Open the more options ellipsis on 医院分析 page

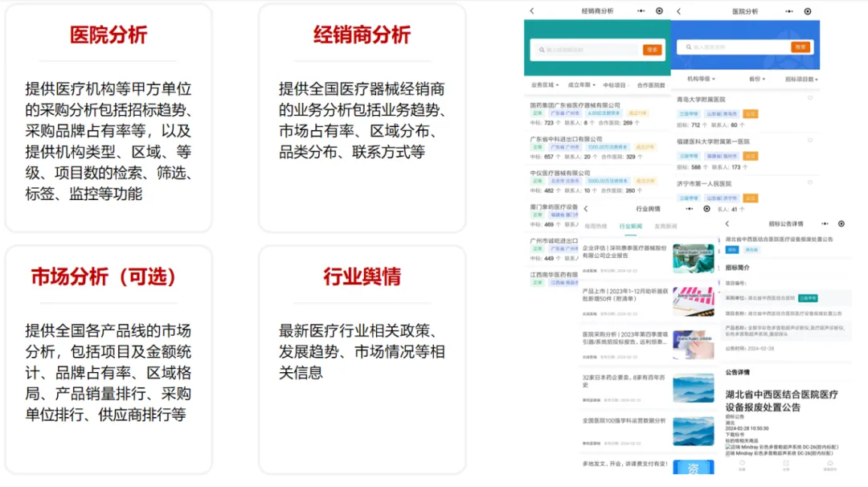(x=788, y=10)
